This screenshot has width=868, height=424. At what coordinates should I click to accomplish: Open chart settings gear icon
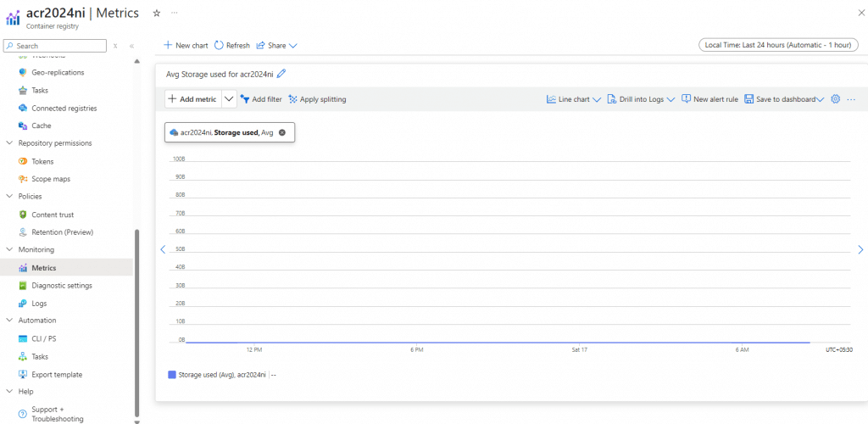pyautogui.click(x=835, y=99)
